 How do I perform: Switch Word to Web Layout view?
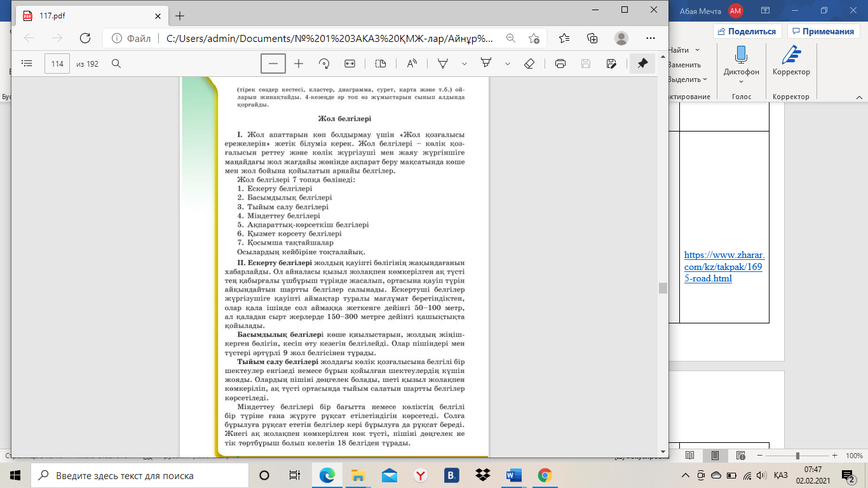pos(740,456)
